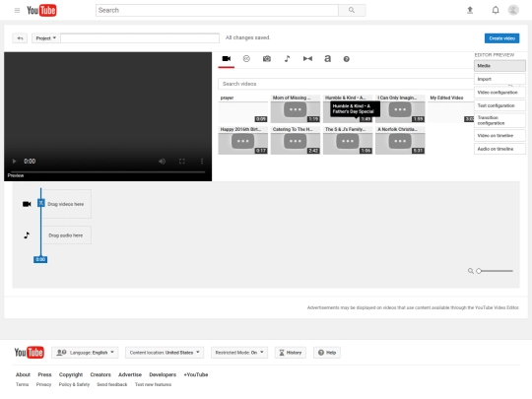Select the 'A Norfolk Christia...' thumbnail
Image resolution: width=532 pixels, height=399 pixels.
pos(400,141)
